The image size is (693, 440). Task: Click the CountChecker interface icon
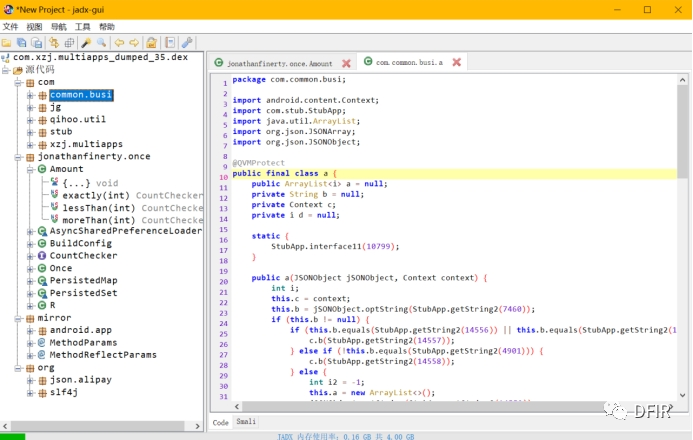[x=42, y=256]
